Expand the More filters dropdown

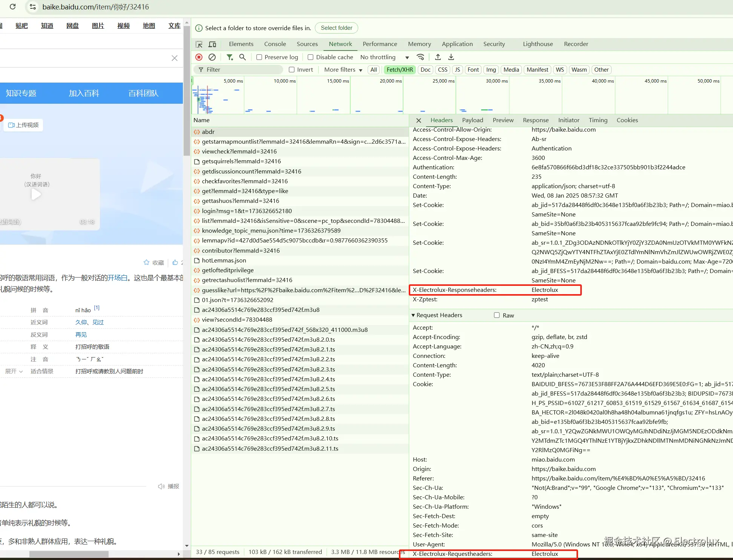[343, 70]
